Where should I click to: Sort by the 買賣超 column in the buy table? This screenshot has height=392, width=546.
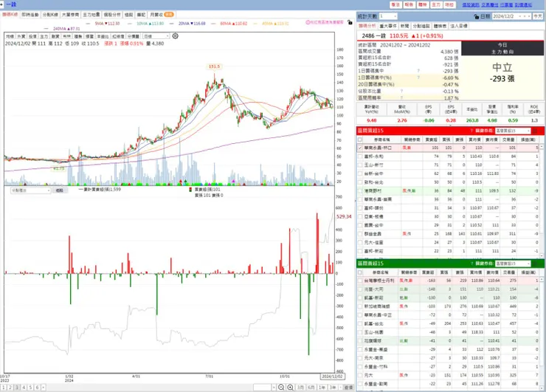(432, 140)
